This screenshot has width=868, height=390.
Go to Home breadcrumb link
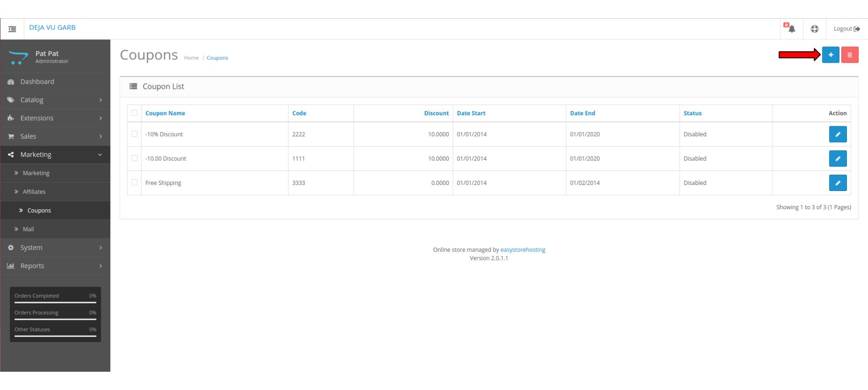point(191,58)
